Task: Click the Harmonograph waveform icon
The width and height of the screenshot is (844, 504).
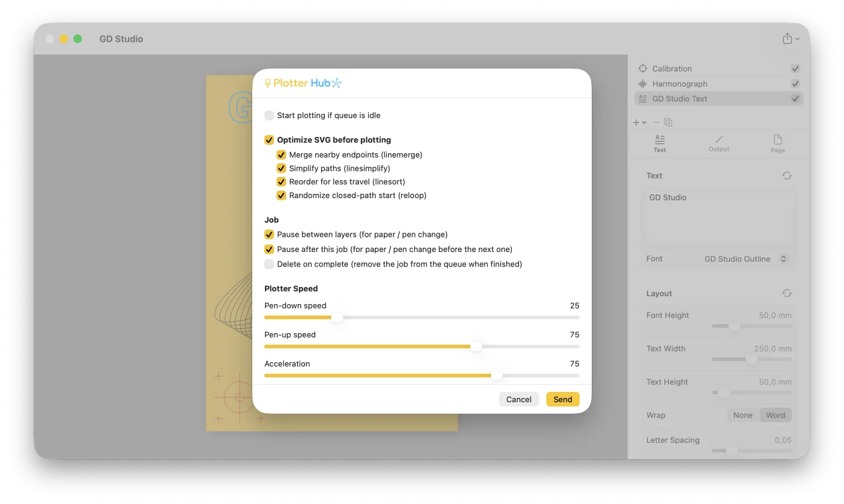Action: tap(643, 84)
